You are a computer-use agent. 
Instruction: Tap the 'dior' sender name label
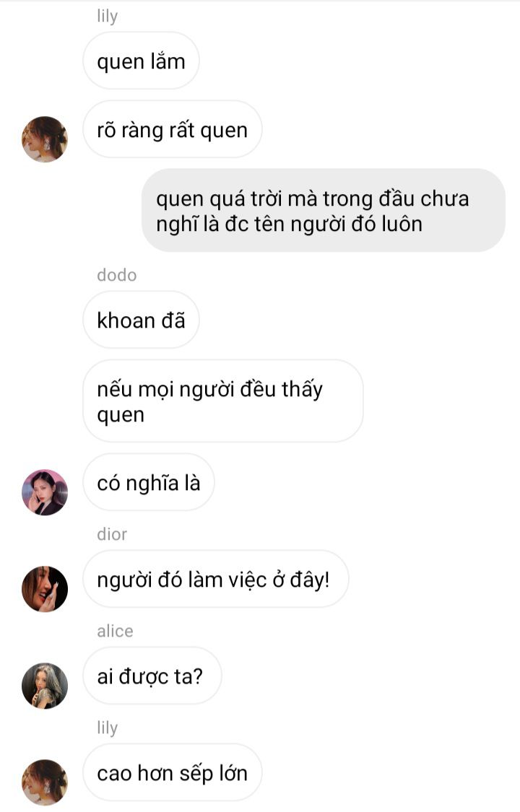pyautogui.click(x=112, y=534)
